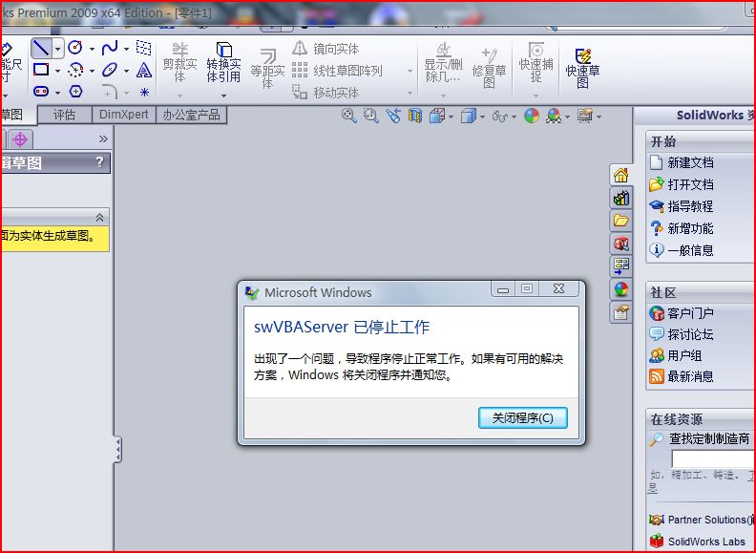The width and height of the screenshot is (756, 553).
Task: Switch to the DimXpert tab
Action: pos(123,115)
